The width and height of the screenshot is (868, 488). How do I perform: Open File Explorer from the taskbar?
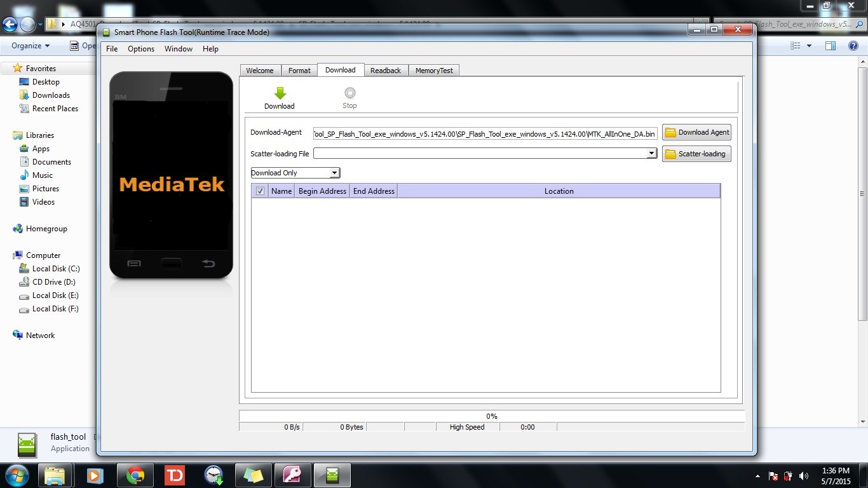coord(55,475)
